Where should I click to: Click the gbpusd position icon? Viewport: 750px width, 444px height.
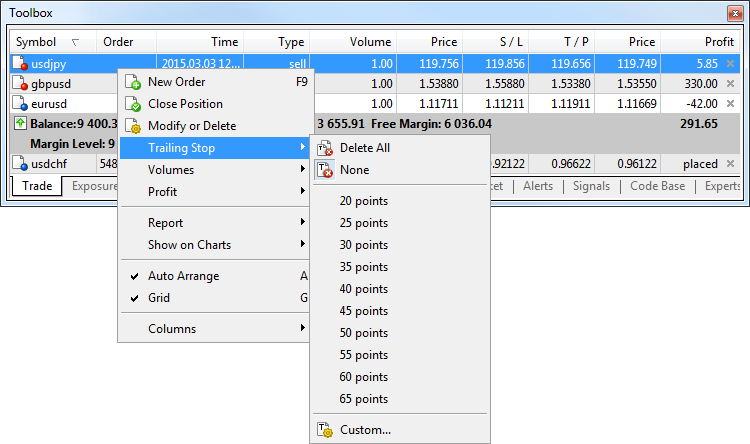(20, 83)
